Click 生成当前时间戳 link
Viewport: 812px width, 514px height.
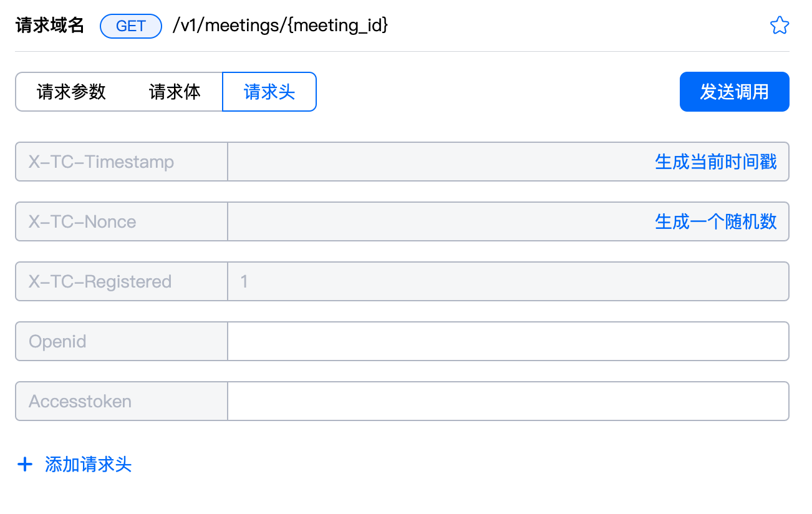[716, 162]
